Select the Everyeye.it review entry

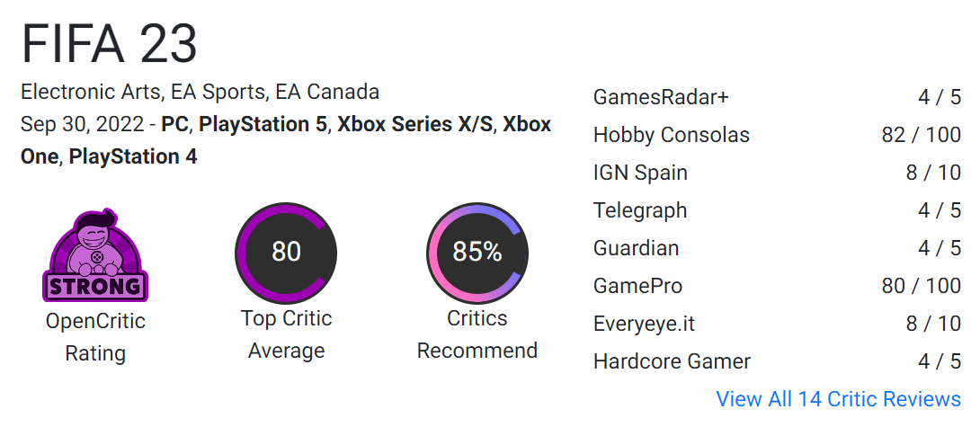[644, 324]
